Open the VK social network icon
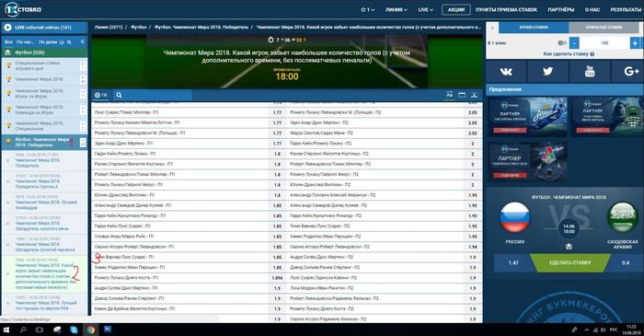The image size is (644, 336). click(x=506, y=72)
